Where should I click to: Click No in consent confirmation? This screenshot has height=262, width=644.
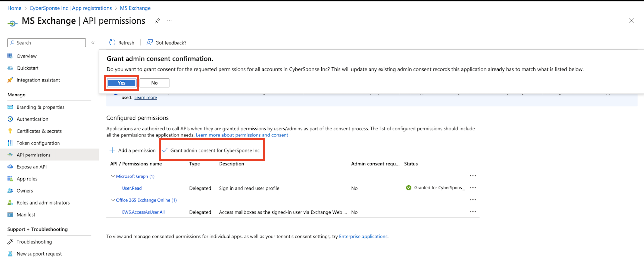point(154,83)
